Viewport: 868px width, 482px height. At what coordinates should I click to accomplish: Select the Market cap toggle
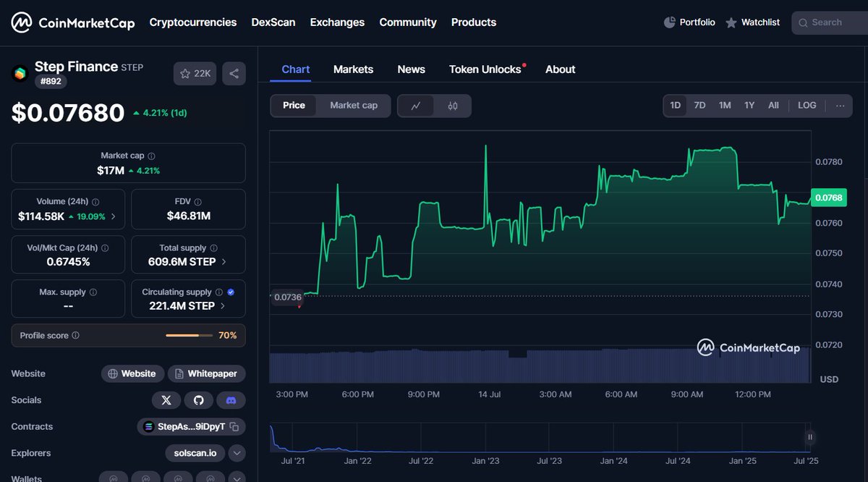(x=354, y=106)
